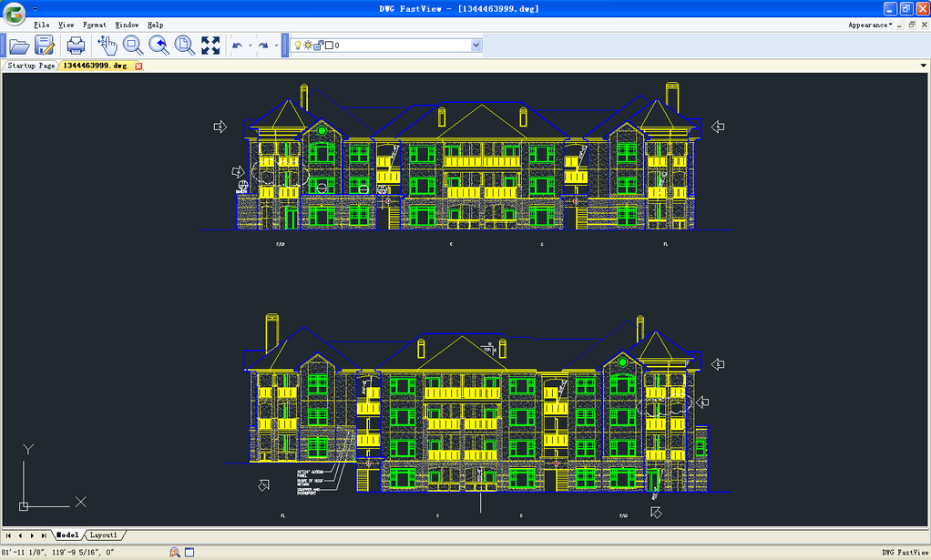This screenshot has height=560, width=931.
Task: Jump to last layout tab arrow
Action: pos(44,535)
